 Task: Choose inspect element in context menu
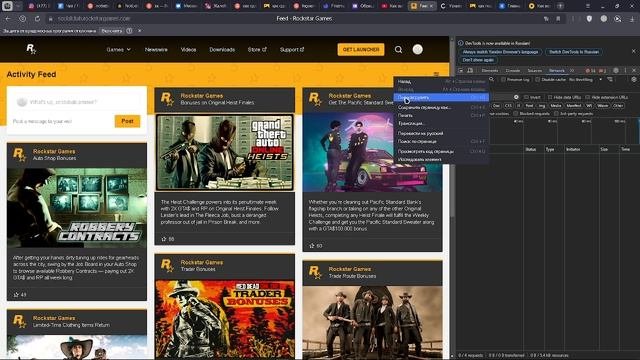441,159
